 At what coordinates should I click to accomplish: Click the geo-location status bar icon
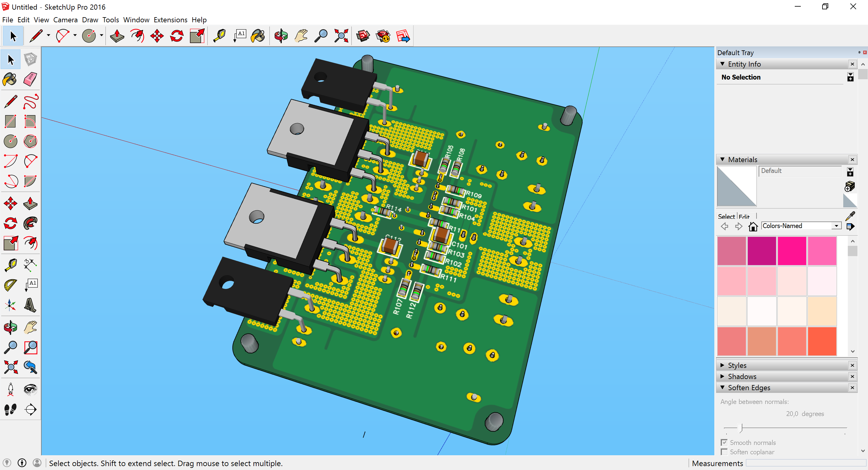pos(7,463)
